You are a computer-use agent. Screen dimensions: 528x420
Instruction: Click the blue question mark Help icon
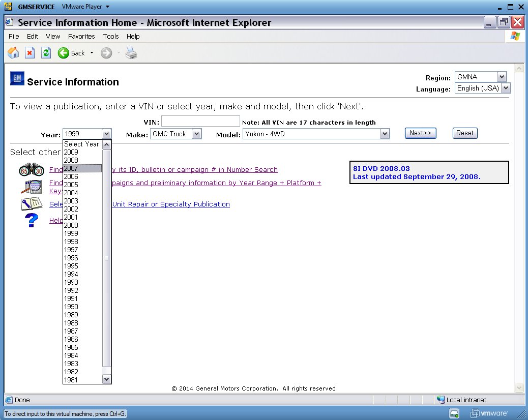click(32, 221)
